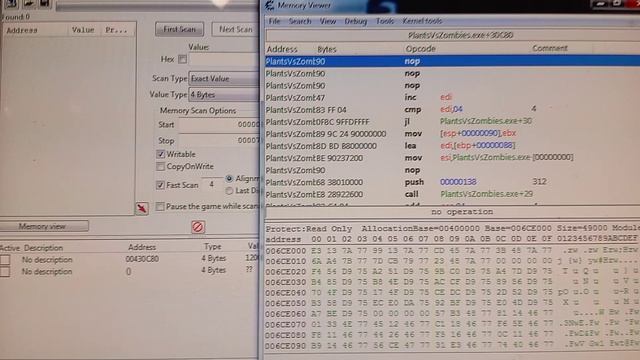Click hex dump row 006CE090
Screen dimensions: 640x360
click(x=452, y=346)
